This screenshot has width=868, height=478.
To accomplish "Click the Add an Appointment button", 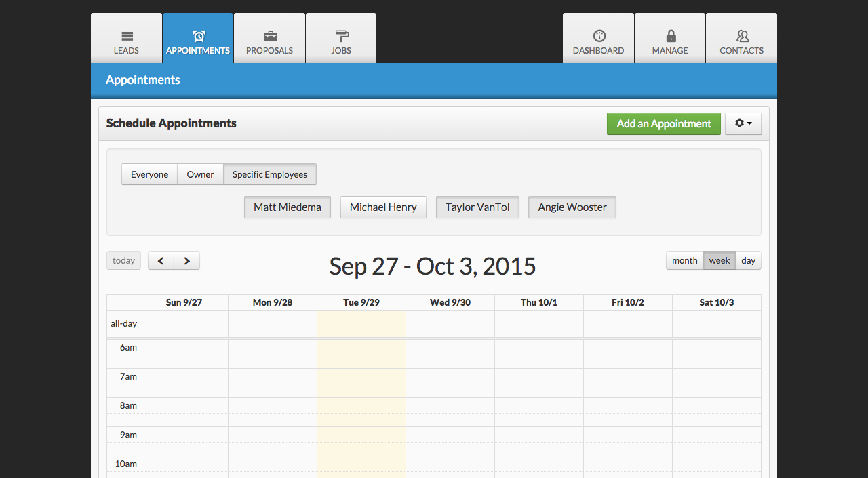I will [664, 123].
